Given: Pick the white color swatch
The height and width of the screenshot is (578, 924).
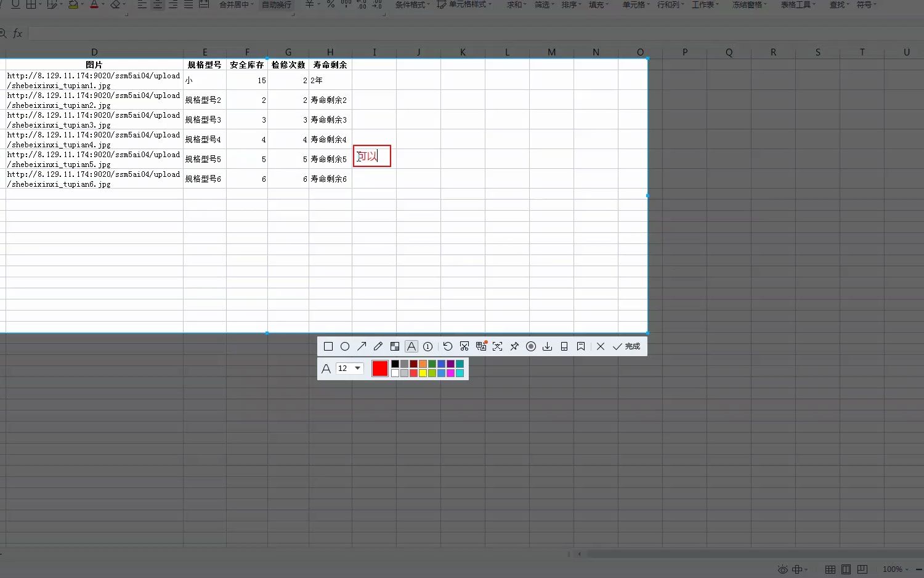Looking at the screenshot, I should [x=395, y=373].
